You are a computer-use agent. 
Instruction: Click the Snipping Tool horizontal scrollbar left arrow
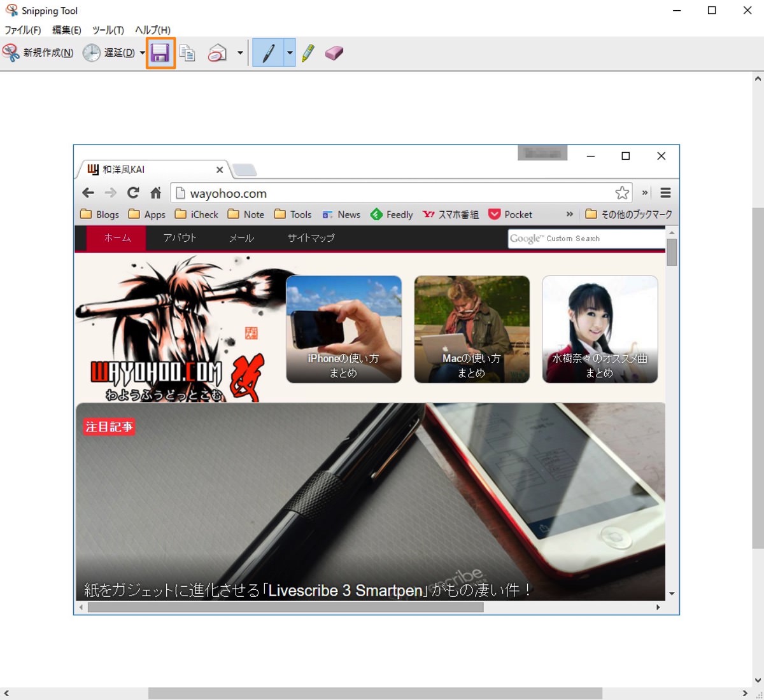6,694
